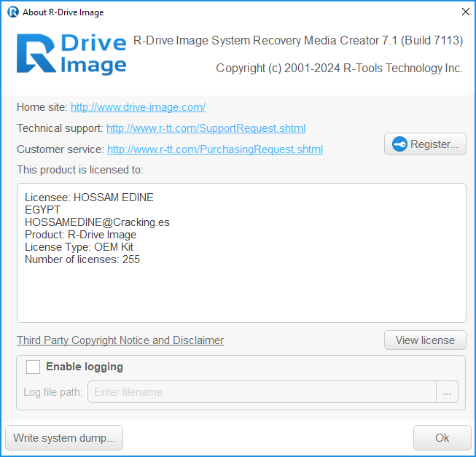Click the System Recovery Media Creator version text

298,41
